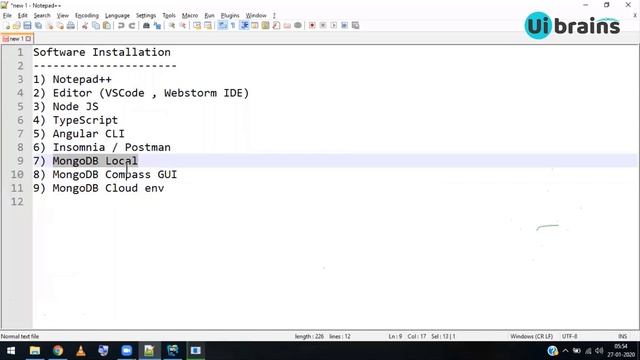Select the 'new 1' document tab
The image size is (640, 360).
point(16,39)
